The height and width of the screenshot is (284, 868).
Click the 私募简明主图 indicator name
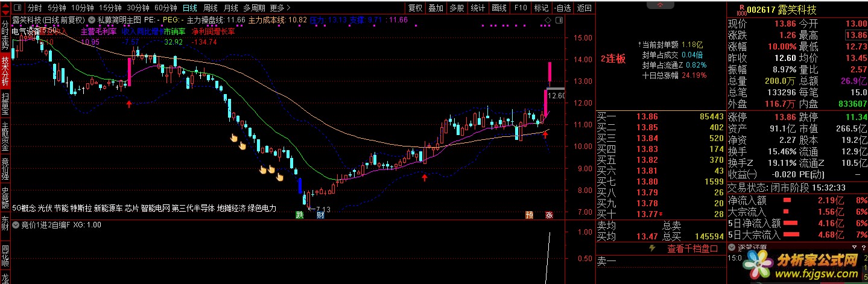click(x=119, y=20)
